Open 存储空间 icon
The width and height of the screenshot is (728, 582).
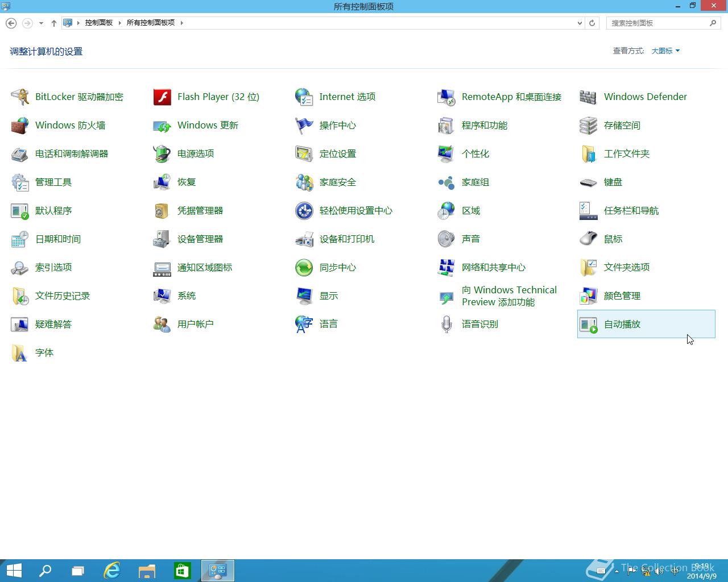(x=589, y=125)
